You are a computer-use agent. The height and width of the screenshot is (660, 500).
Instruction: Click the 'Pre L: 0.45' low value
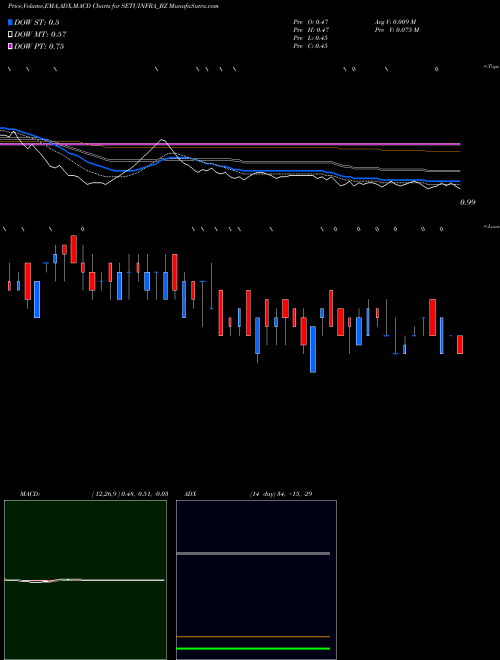click(x=311, y=38)
